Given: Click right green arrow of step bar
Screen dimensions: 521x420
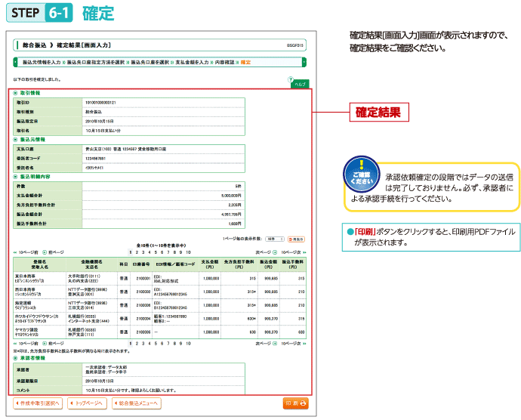Looking at the screenshot, I should click(304, 62).
